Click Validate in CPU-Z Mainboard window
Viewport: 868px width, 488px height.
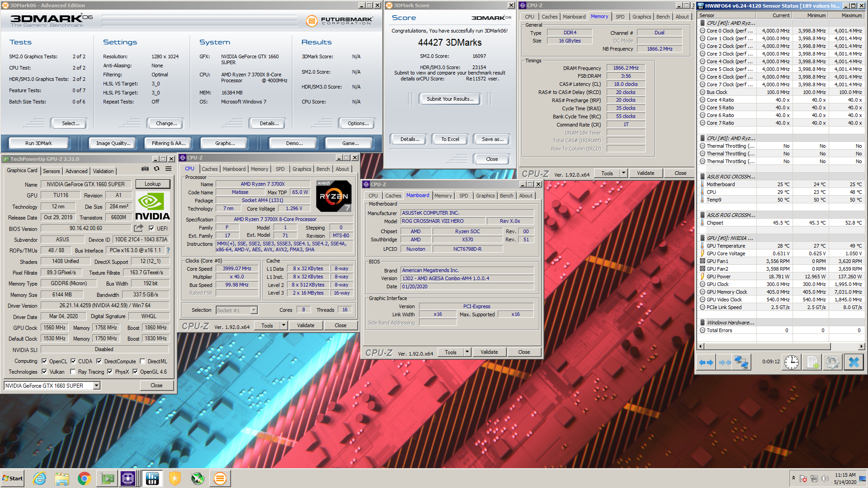tap(489, 352)
